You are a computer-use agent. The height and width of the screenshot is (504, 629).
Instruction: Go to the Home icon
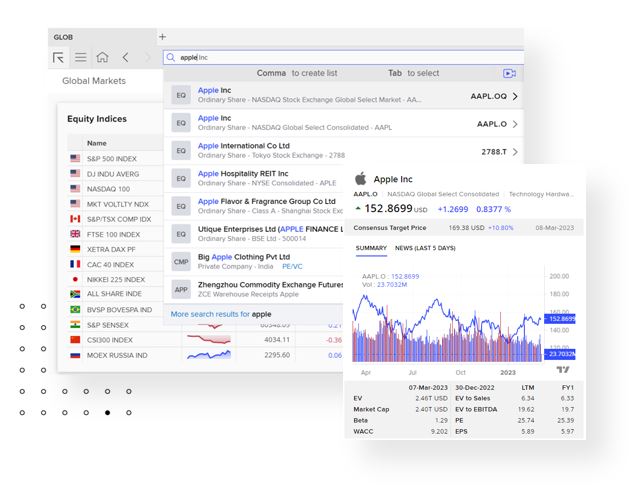pos(102,58)
